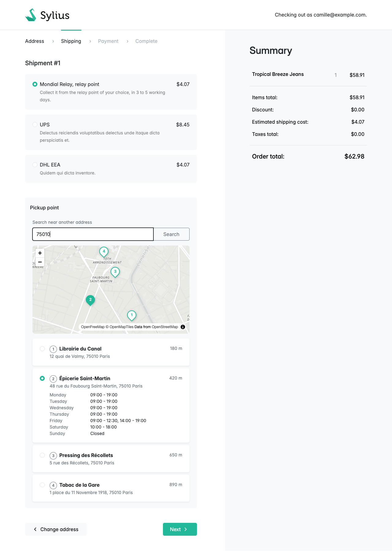Screen dimensions: 392x551
Task: Go back to the Address step
Action: pyautogui.click(x=35, y=41)
